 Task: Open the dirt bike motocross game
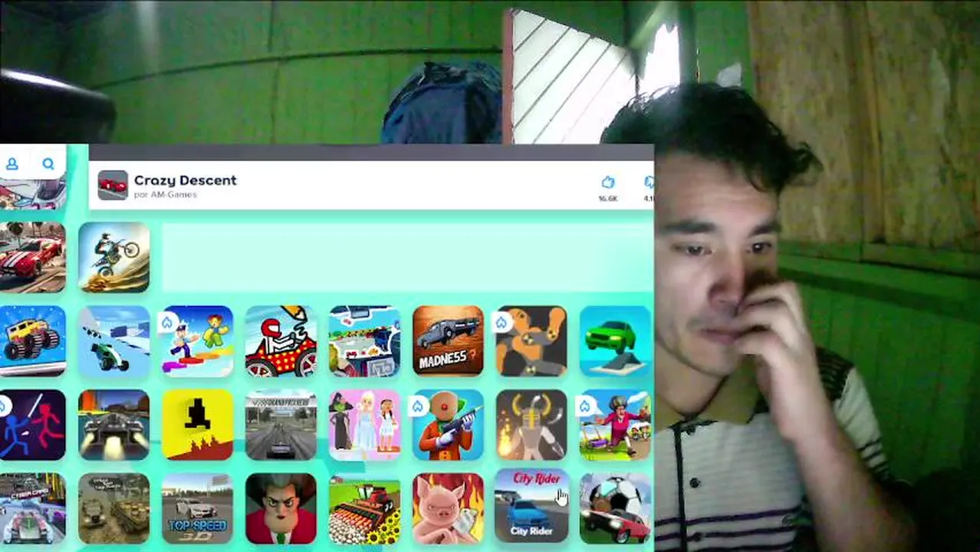tap(113, 258)
